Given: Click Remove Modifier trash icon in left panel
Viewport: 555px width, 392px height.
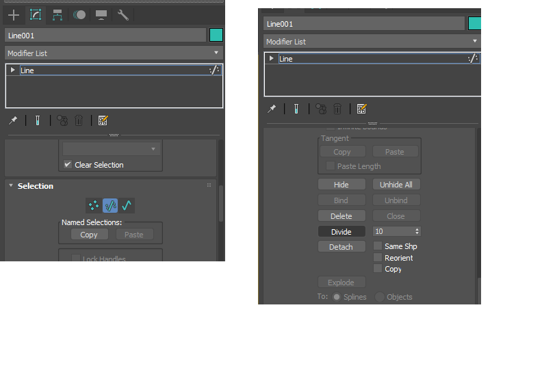Looking at the screenshot, I should pos(79,120).
